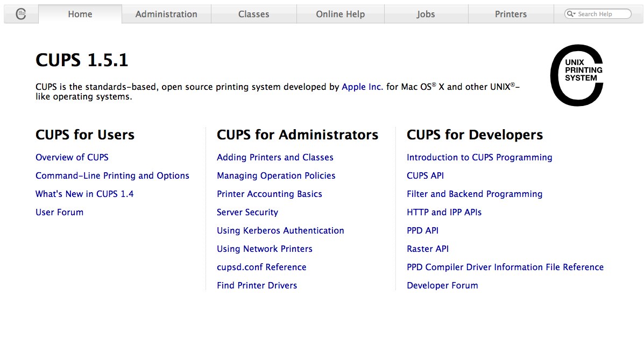Click the CUPS for Users heading
The image size is (644, 345).
pyautogui.click(x=84, y=135)
